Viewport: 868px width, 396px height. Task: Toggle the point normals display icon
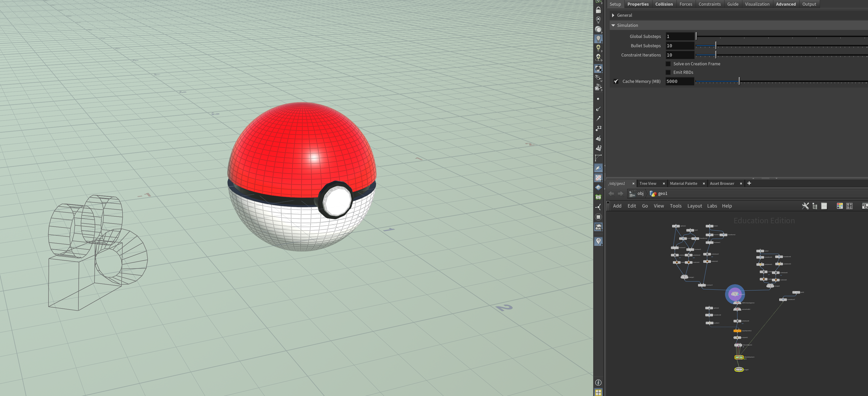click(598, 109)
